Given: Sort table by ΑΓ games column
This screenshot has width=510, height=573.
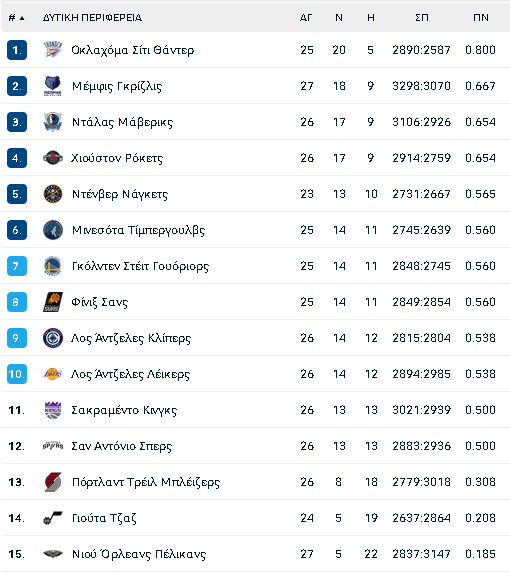Looking at the screenshot, I should coord(306,18).
